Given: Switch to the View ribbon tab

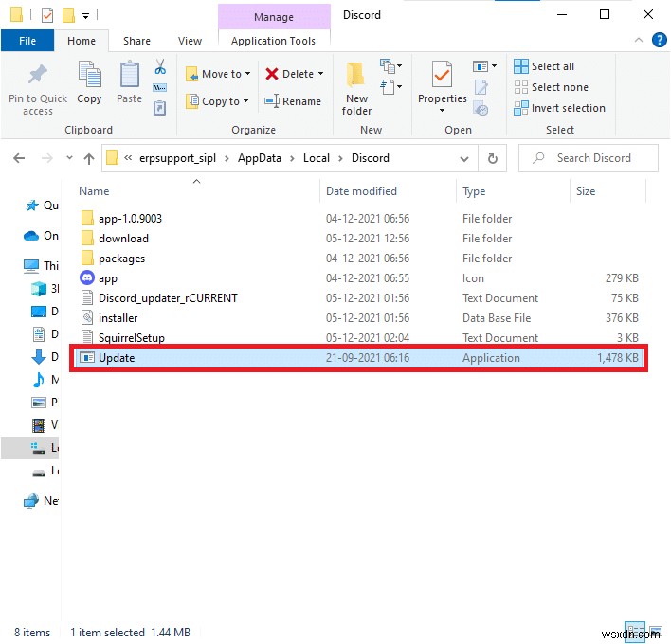Looking at the screenshot, I should click(190, 41).
